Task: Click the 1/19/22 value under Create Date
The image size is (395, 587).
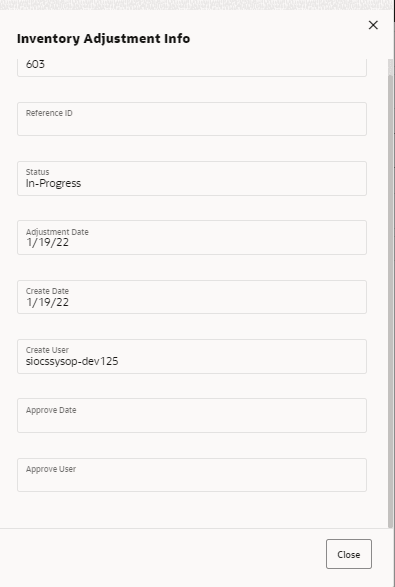Action: click(47, 302)
